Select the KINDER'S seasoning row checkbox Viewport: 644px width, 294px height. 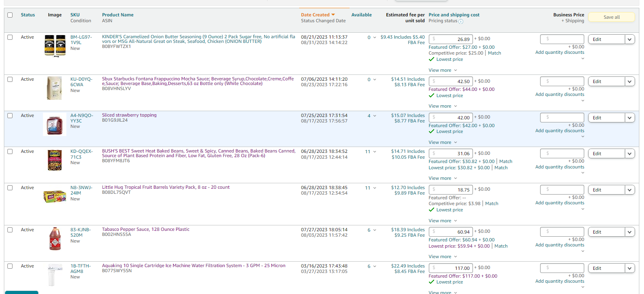[10, 37]
